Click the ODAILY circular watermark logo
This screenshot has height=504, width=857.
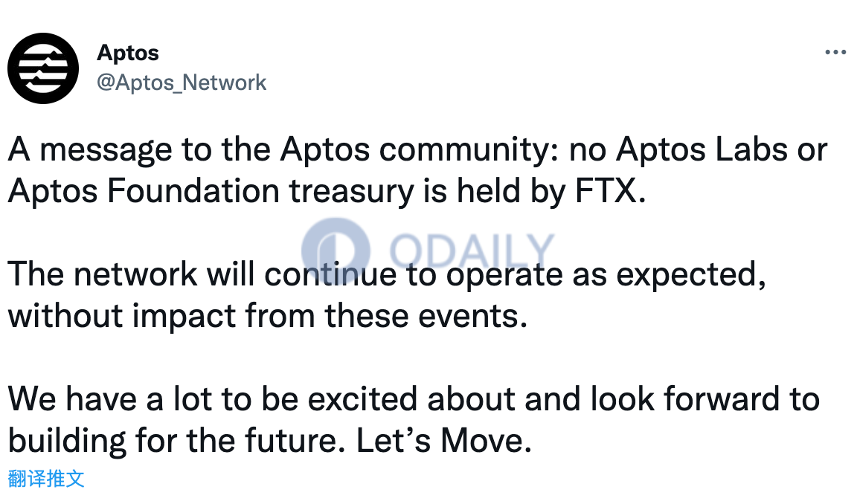(336, 251)
